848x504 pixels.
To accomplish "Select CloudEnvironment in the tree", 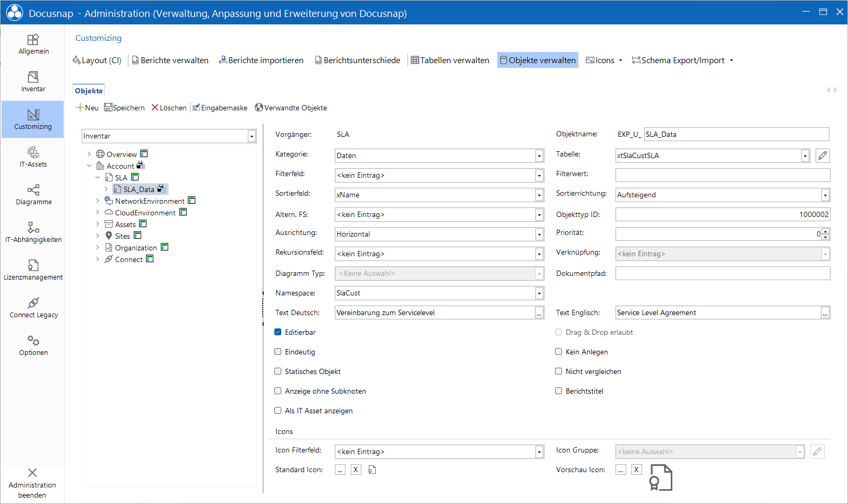I will coord(145,213).
